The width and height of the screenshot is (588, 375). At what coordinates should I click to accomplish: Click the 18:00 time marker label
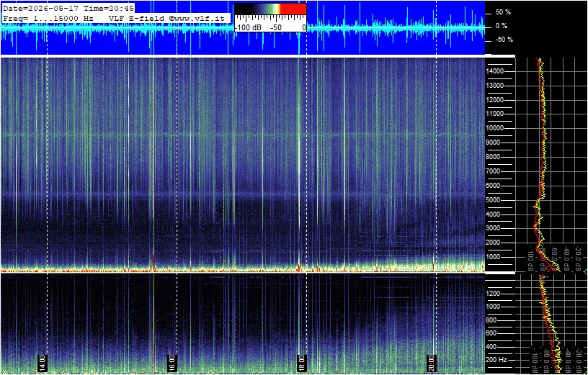tap(302, 362)
